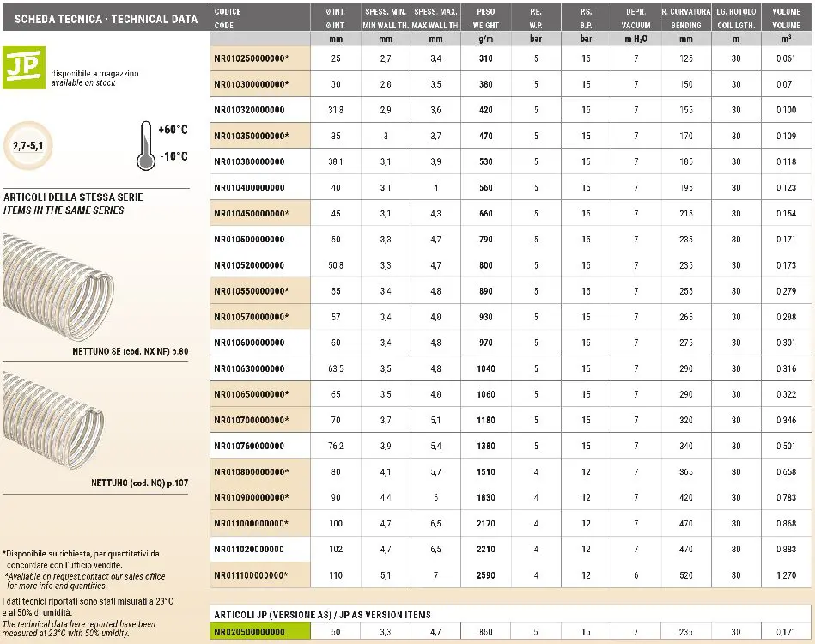Image resolution: width=815 pixels, height=644 pixels.
Task: Click the R. Curvatura / Bending column header
Action: point(684,18)
